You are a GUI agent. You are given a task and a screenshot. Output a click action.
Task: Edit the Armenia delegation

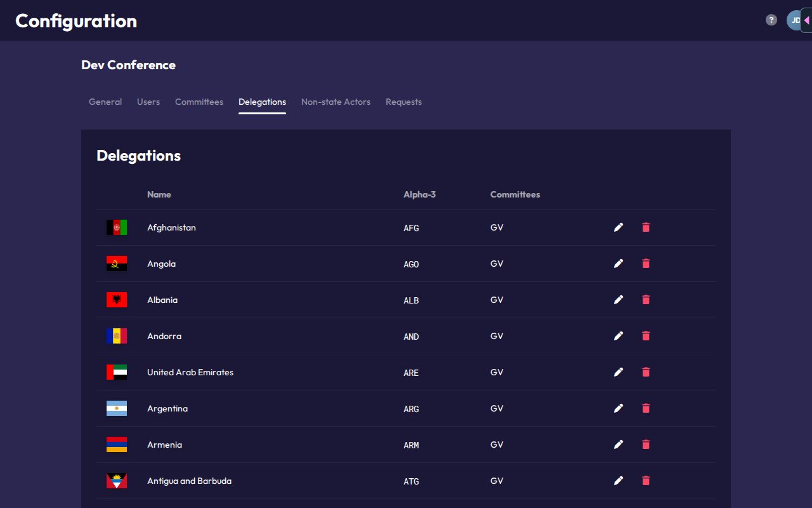(x=619, y=444)
